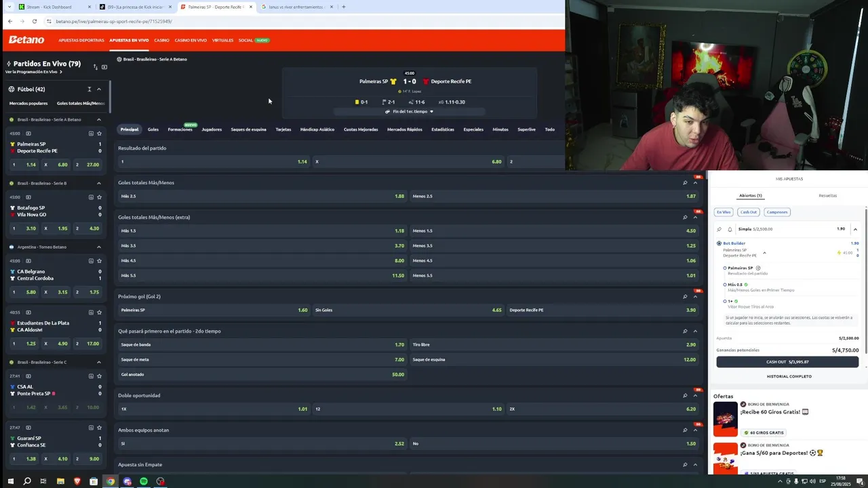The height and width of the screenshot is (488, 868).
Task: Click the Windows Start button
Action: [x=10, y=481]
